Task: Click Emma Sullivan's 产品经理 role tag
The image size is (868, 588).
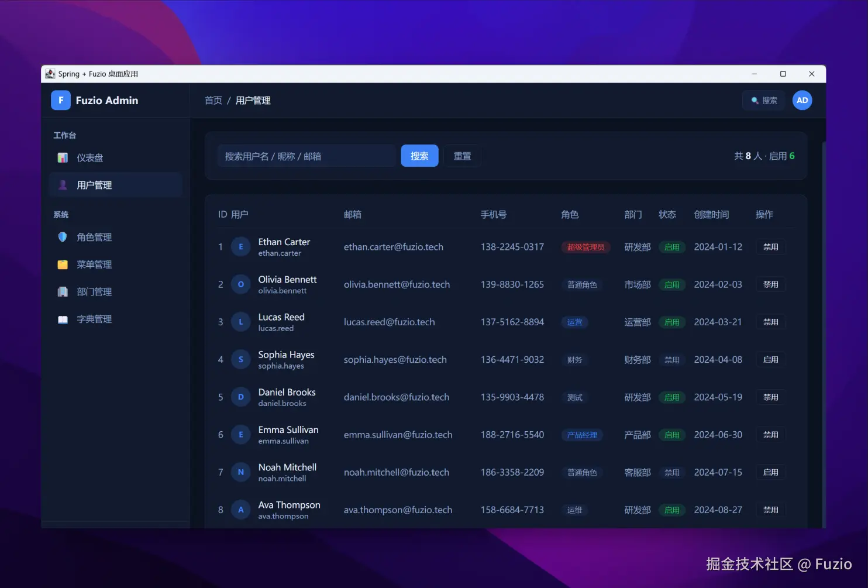Action: 582,435
